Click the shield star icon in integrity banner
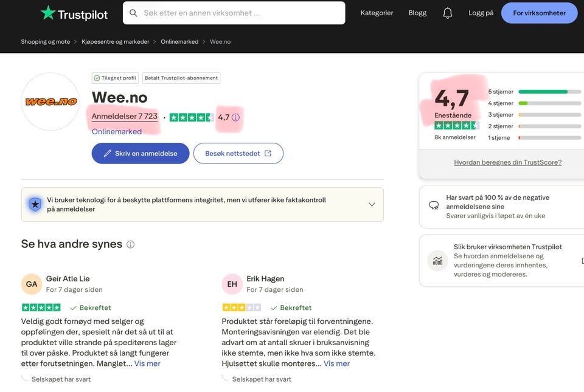This screenshot has height=392, width=584. [x=35, y=204]
